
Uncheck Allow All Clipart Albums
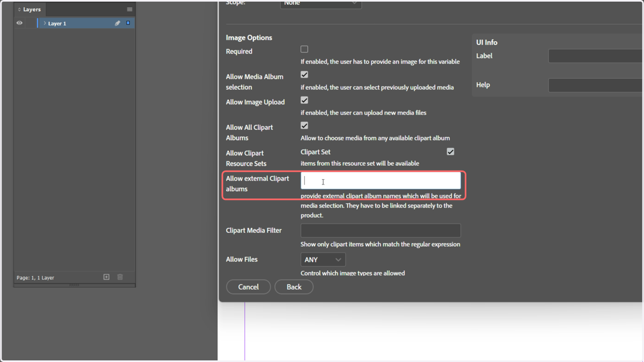point(304,125)
